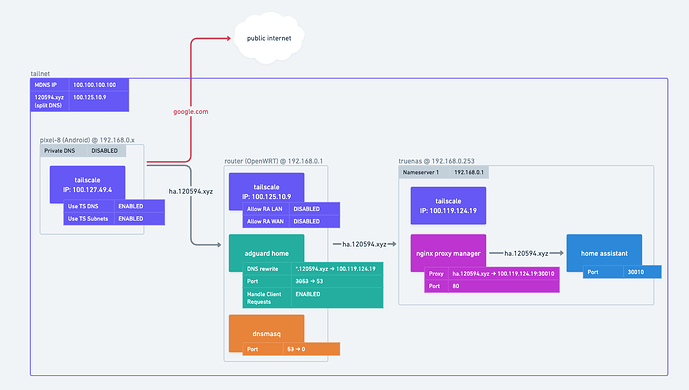Viewport: 689px width, 390px height.
Task: Select the magenta 'nginx proxy manager' box
Action: [448, 253]
